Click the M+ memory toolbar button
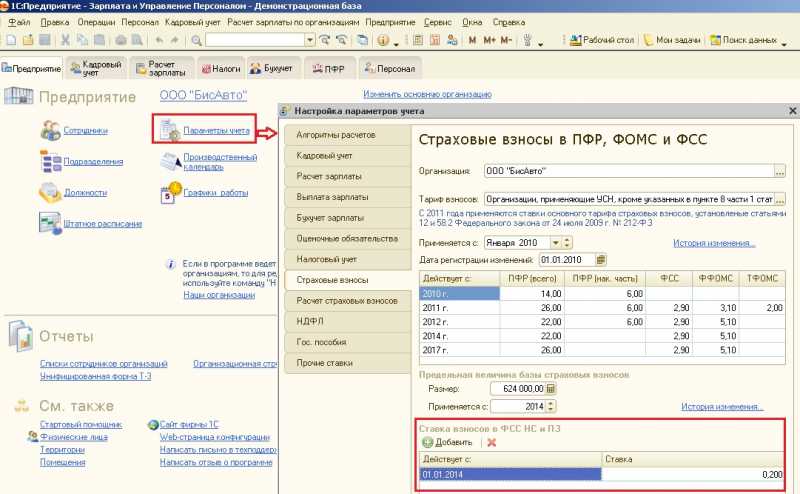800x494 pixels. (489, 40)
